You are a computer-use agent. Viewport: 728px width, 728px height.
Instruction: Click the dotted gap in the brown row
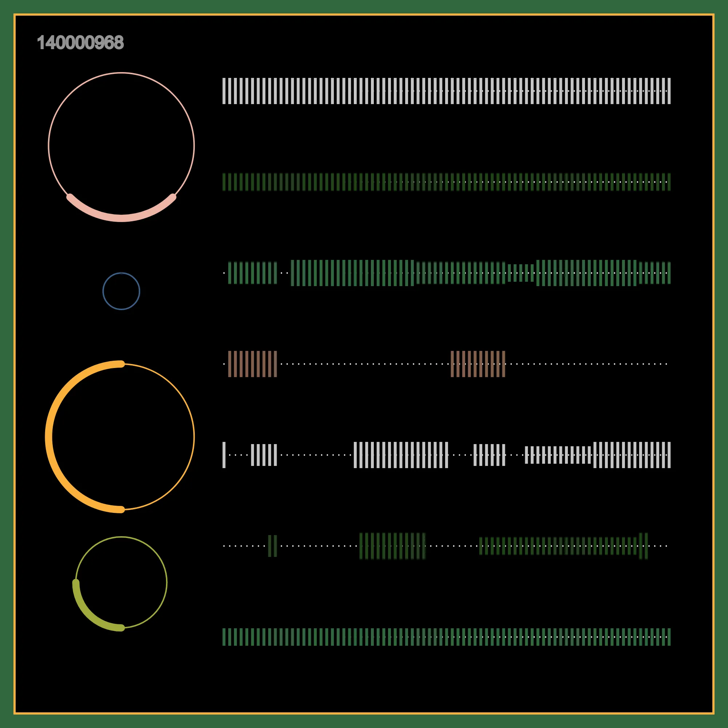coord(364,364)
